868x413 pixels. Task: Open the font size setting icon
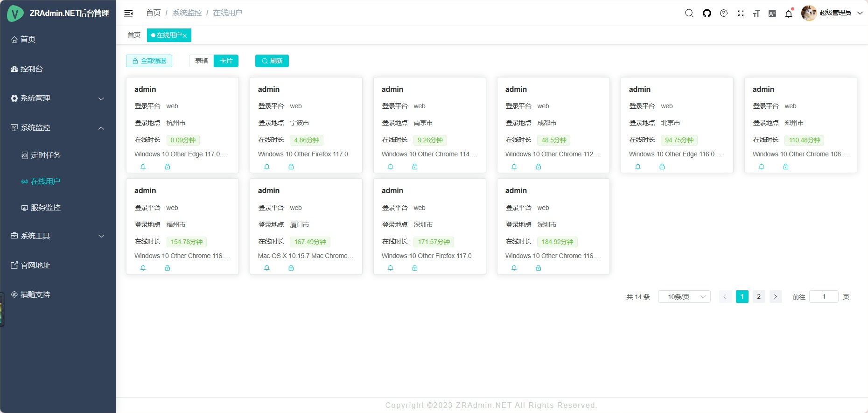(x=756, y=14)
